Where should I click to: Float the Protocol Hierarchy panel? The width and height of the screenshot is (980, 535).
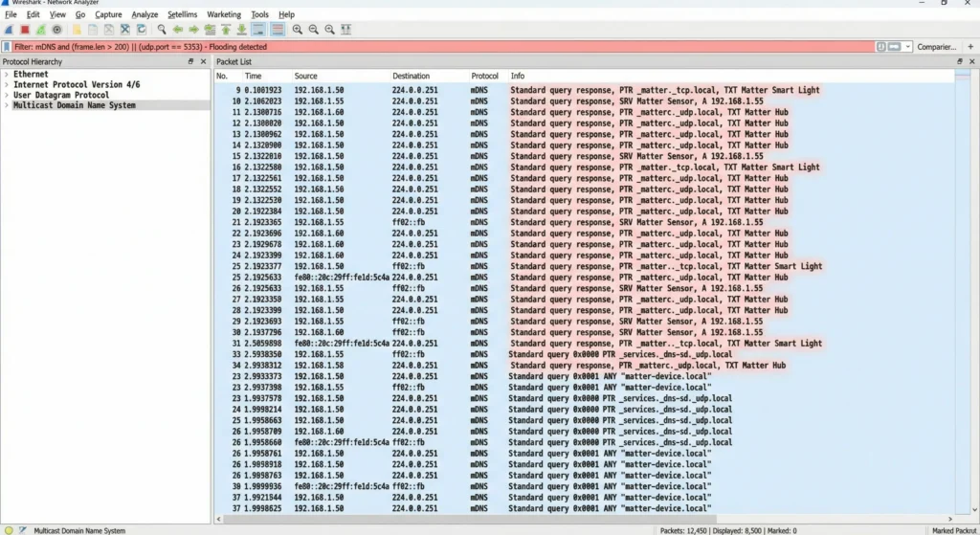click(190, 61)
